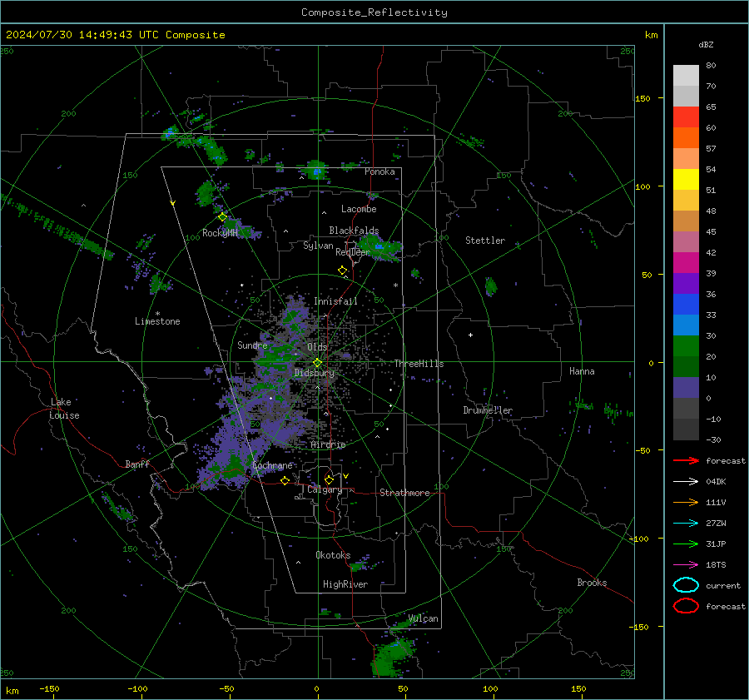Click the Okotoks city label
The height and width of the screenshot is (700, 749).
(333, 555)
